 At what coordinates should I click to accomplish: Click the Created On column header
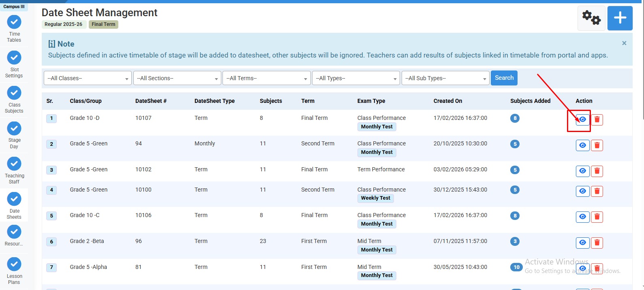[x=448, y=101]
